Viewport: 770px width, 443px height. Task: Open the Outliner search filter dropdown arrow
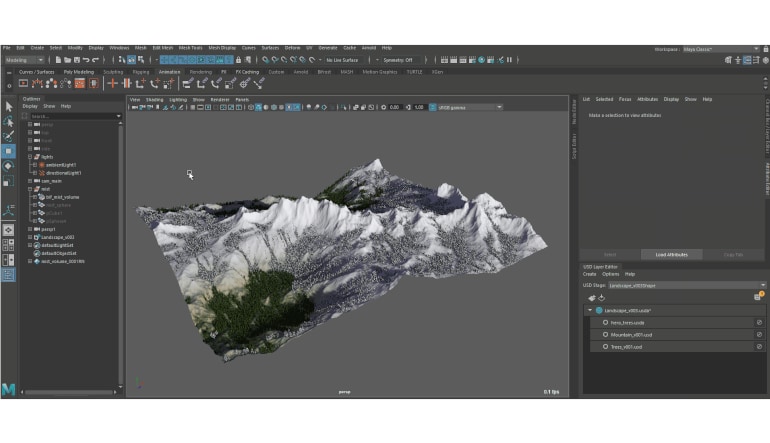point(118,116)
